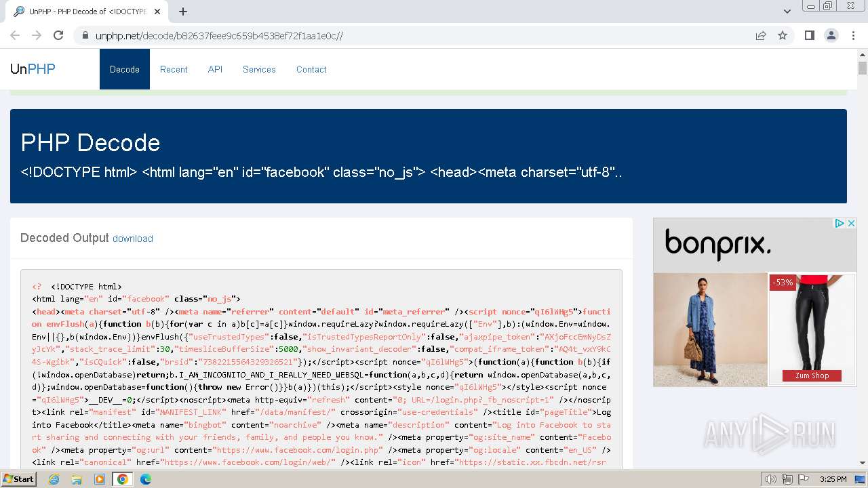
Task: Open the API nav item
Action: click(215, 69)
